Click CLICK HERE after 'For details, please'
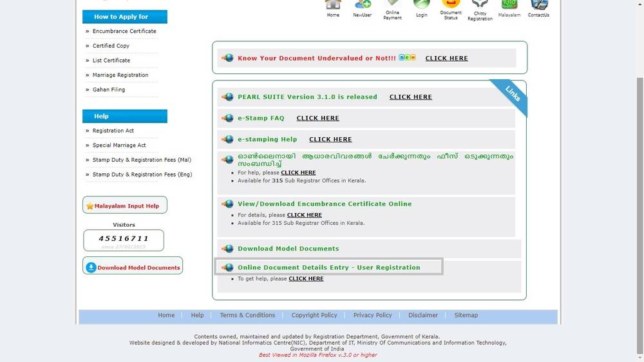Viewport: 644px width, 362px height. tap(305, 215)
